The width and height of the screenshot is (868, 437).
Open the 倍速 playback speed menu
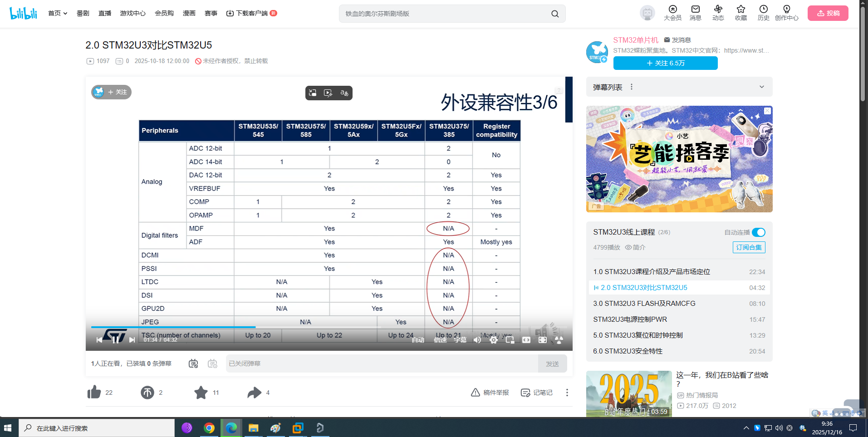click(439, 339)
